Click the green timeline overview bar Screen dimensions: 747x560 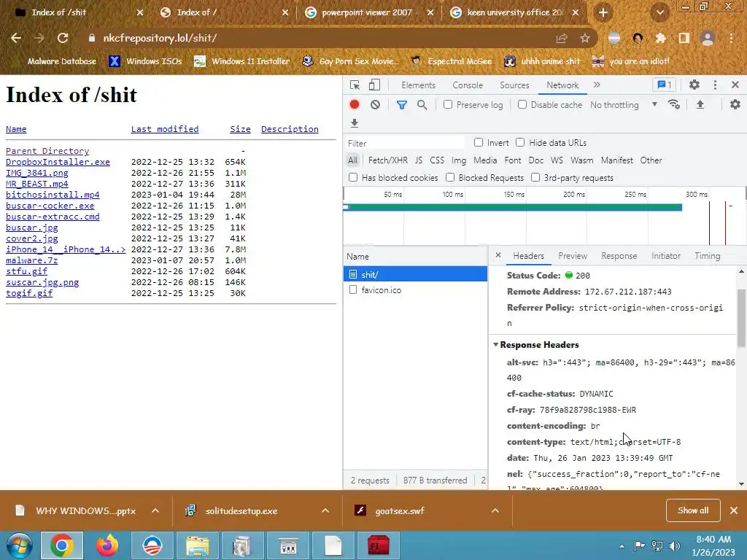[514, 207]
